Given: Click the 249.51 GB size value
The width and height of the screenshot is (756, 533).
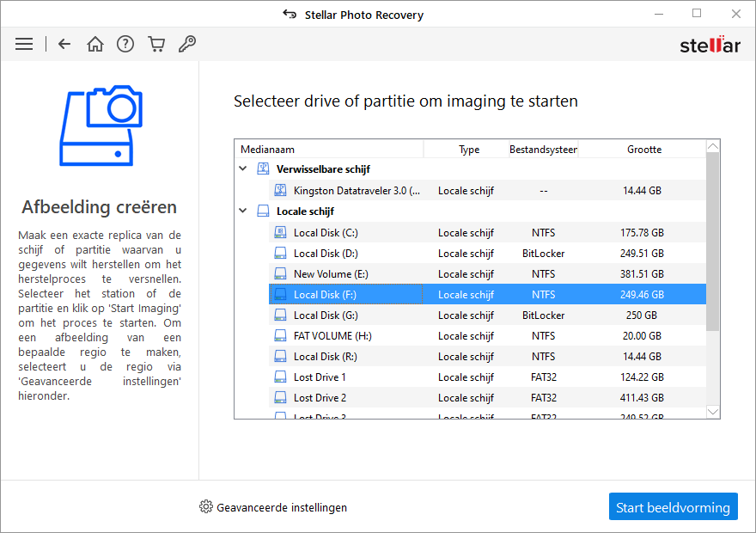Looking at the screenshot, I should click(642, 254).
